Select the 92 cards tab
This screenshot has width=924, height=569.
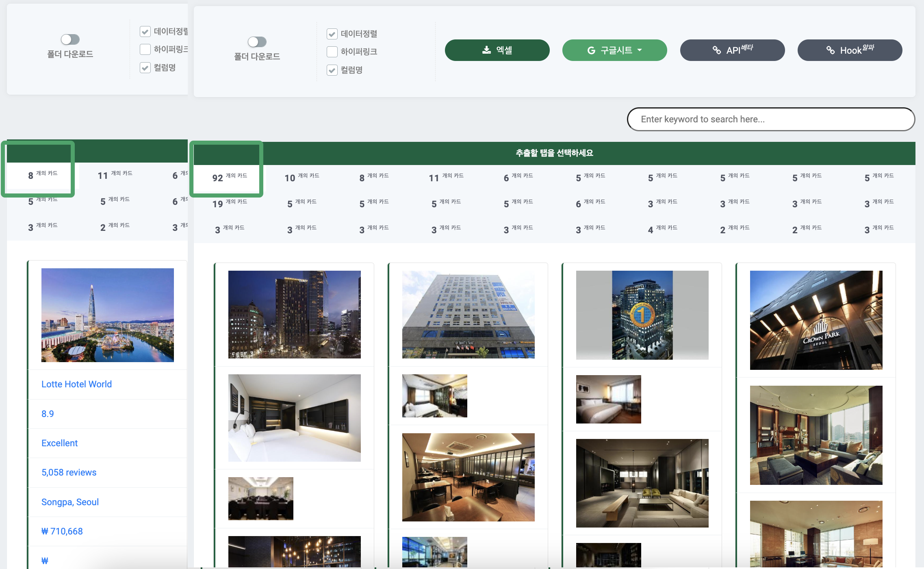pos(229,178)
